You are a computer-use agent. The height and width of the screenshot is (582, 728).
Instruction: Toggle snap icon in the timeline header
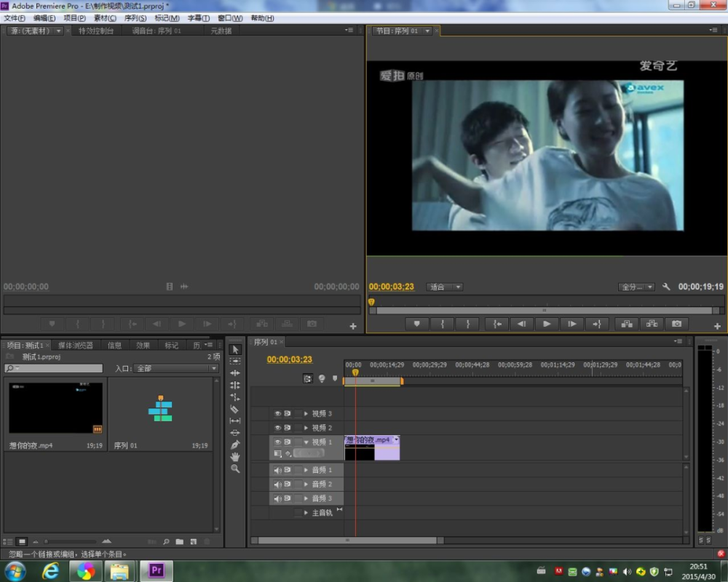coord(308,378)
